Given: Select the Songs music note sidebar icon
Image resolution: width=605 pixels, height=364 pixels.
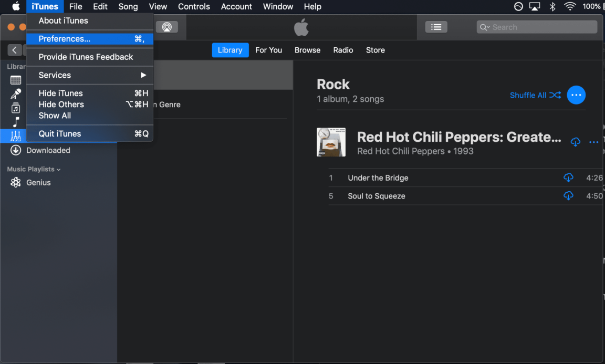Looking at the screenshot, I should [x=16, y=122].
